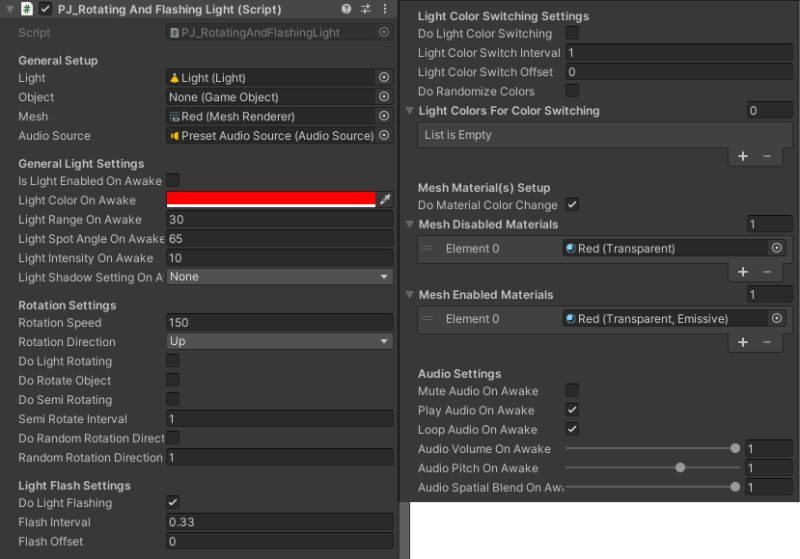Add element to Mesh Disabled Materials list
The height and width of the screenshot is (559, 800).
coord(743,272)
